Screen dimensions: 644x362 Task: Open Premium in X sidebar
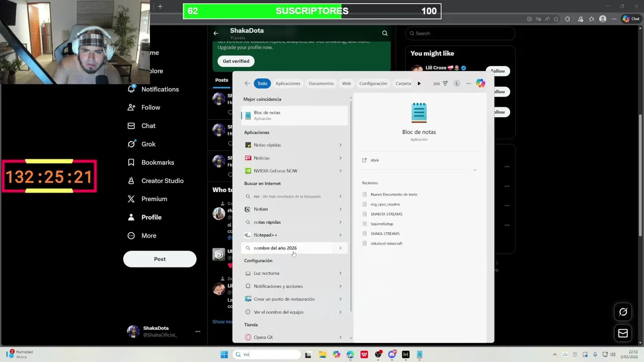(x=147, y=199)
